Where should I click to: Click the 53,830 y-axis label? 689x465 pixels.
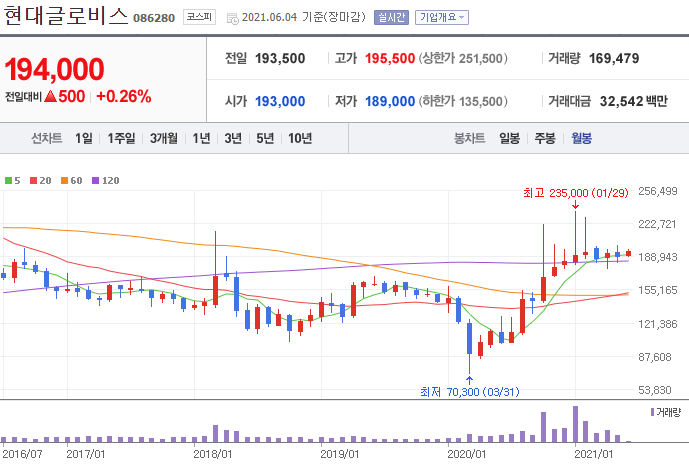point(655,390)
